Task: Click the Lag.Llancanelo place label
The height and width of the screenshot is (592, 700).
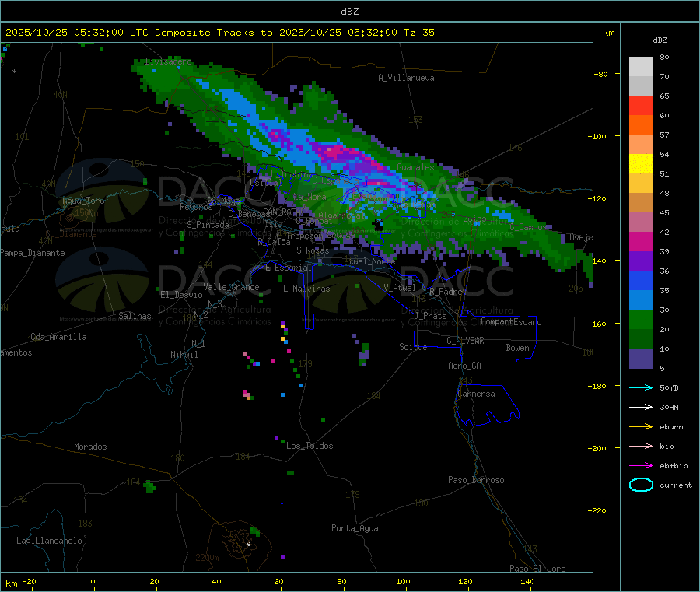Action: pyautogui.click(x=49, y=541)
